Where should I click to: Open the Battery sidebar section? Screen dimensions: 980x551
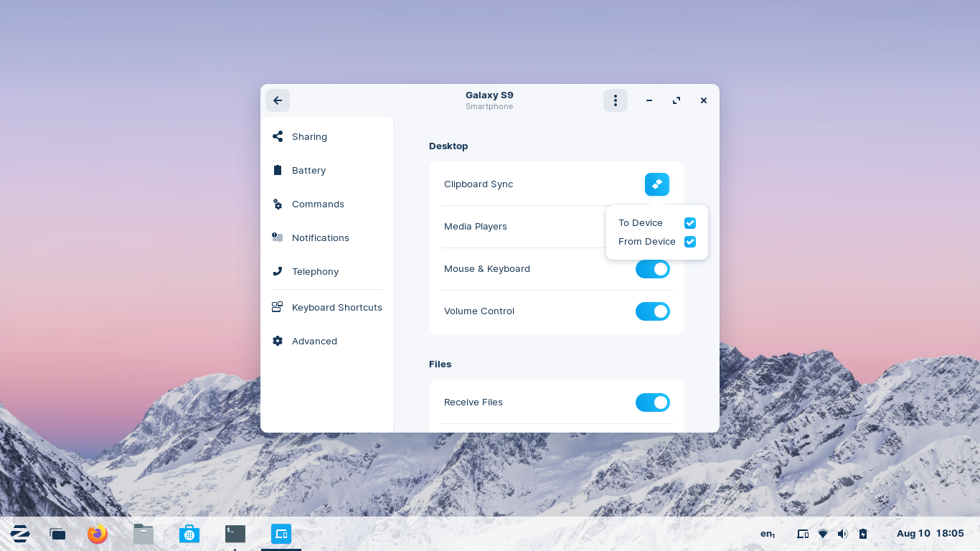(x=327, y=170)
